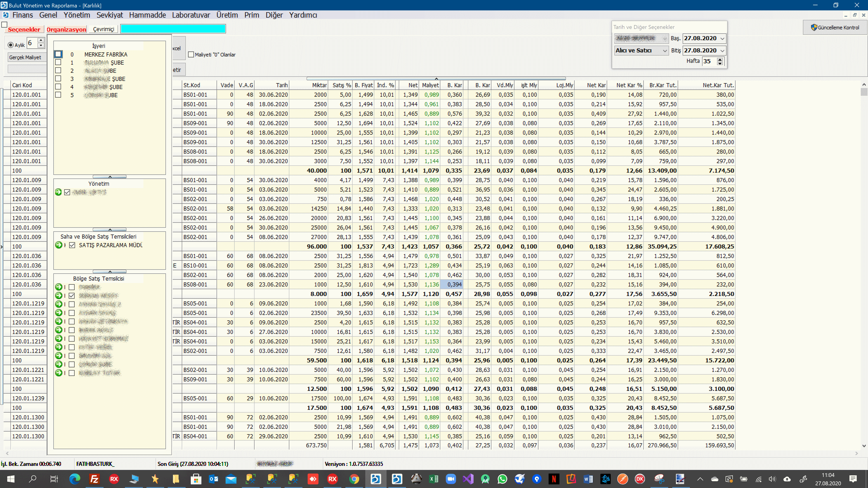Click the Güncelleme Kontrol button
The height and width of the screenshot is (488, 868).
(835, 28)
